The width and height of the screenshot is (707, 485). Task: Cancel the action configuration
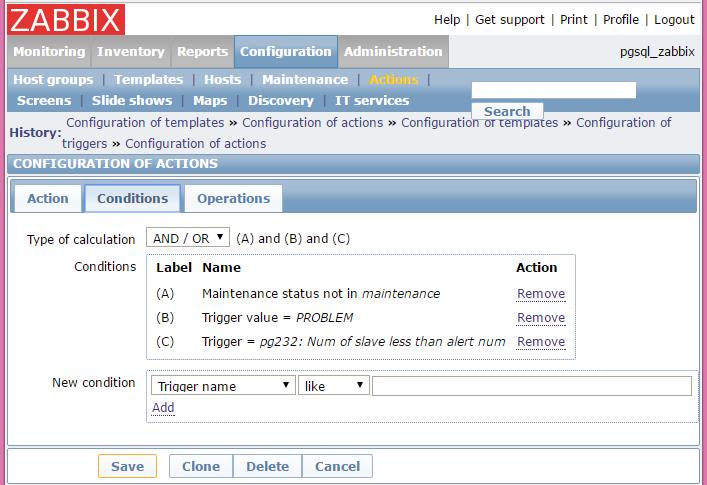click(337, 466)
